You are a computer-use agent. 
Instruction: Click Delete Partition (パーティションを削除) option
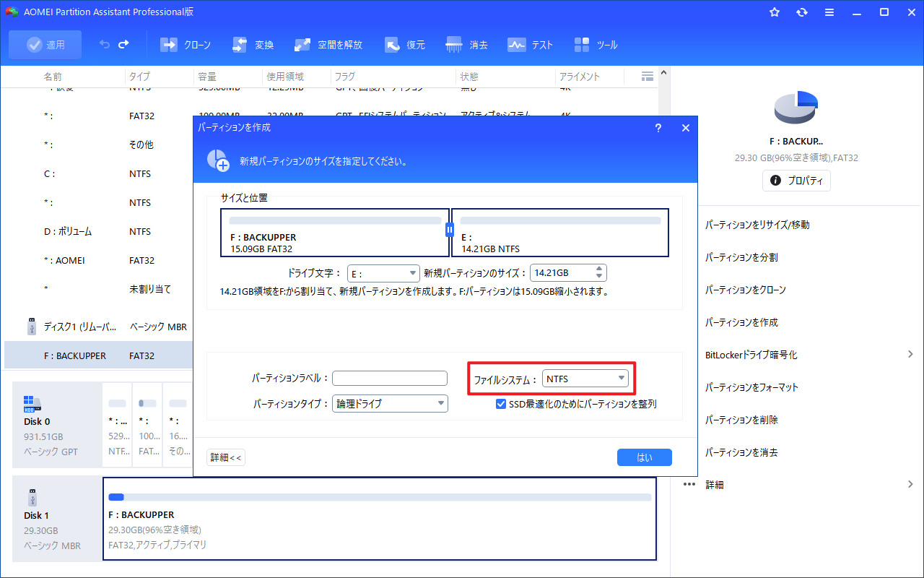(x=741, y=420)
